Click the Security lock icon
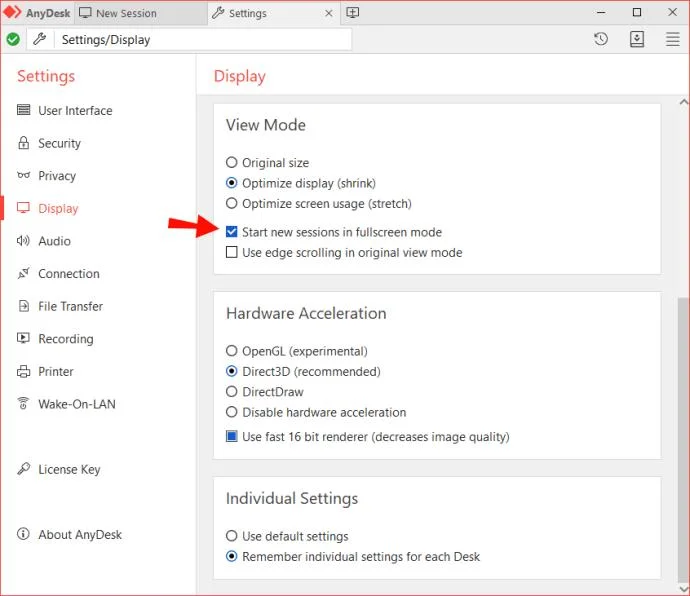The image size is (690, 596). (23, 143)
